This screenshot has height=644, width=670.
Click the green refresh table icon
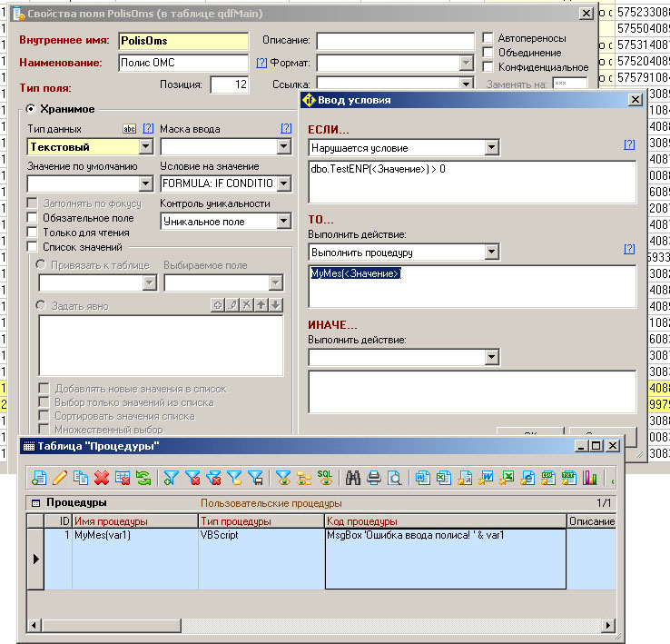pyautogui.click(x=143, y=476)
